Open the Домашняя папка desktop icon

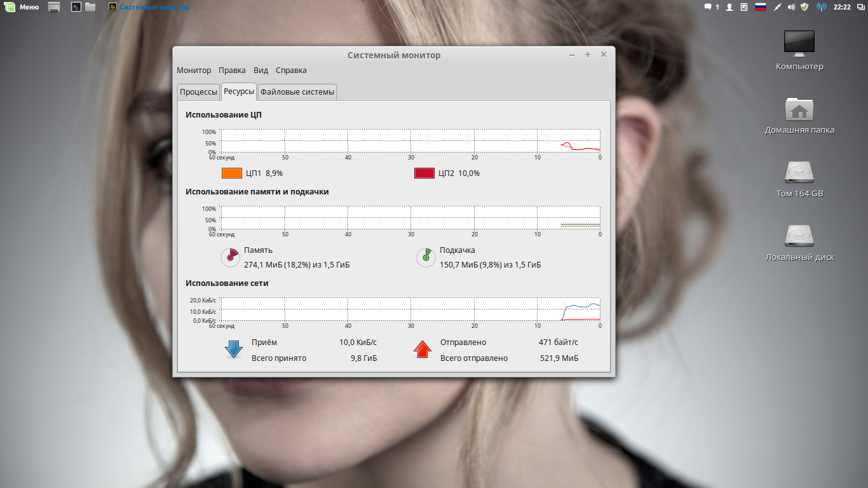point(799,110)
